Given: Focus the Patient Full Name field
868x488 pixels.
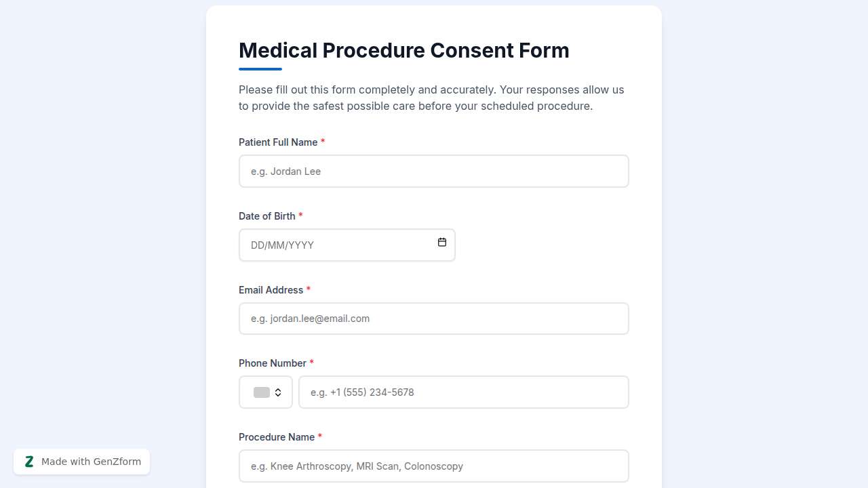Looking at the screenshot, I should (434, 171).
